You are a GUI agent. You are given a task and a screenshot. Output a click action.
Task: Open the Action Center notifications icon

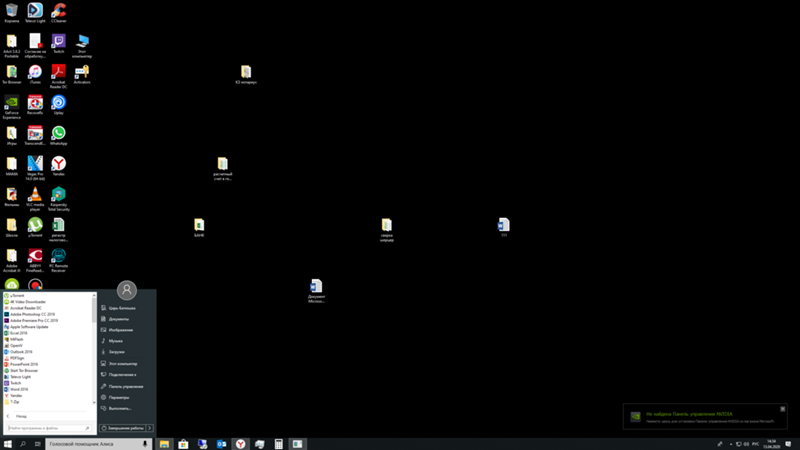click(x=788, y=444)
